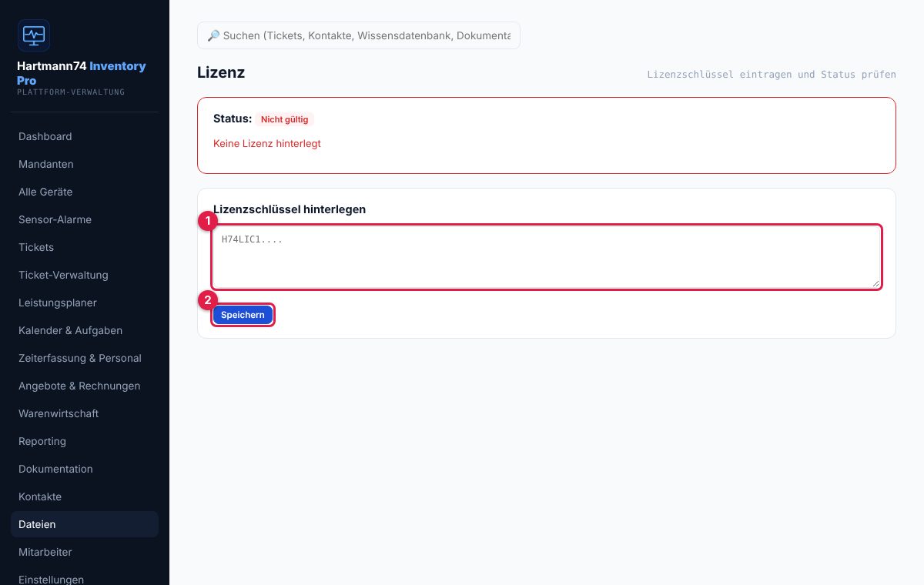Select Angebote & Rechnungen
This screenshot has width=924, height=585.
85,386
